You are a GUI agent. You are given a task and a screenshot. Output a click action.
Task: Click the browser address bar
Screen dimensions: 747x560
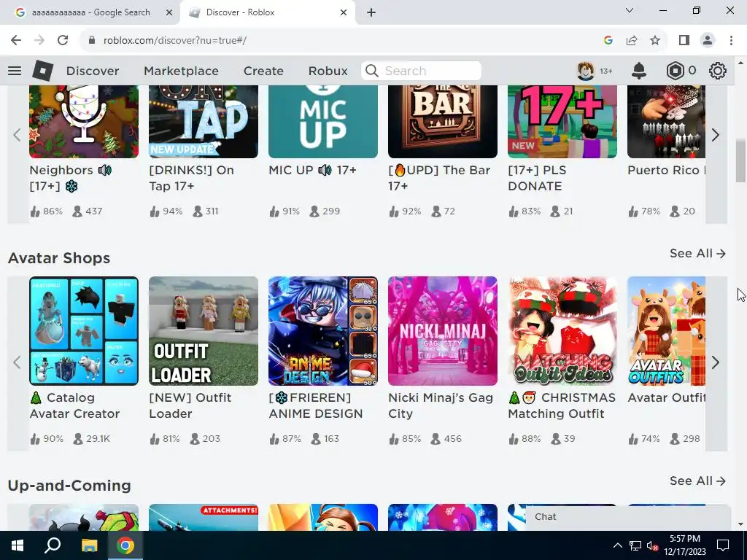click(343, 41)
